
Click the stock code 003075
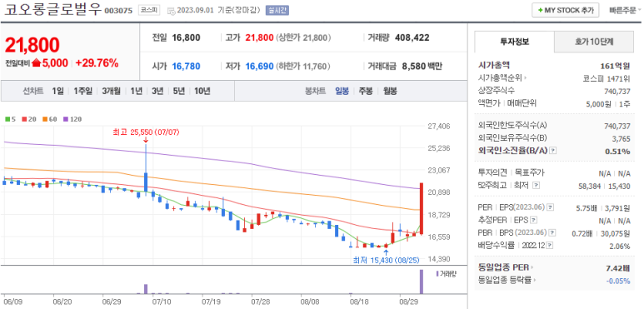pos(118,11)
